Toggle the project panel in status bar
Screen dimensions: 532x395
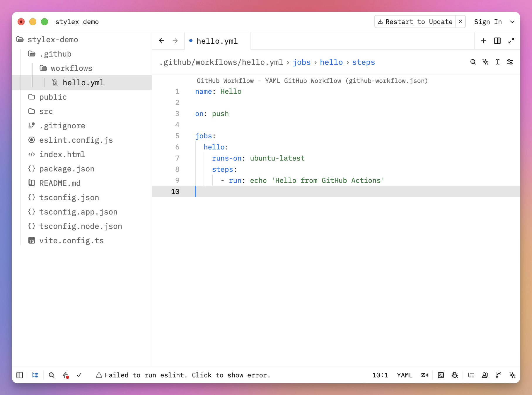tap(35, 375)
